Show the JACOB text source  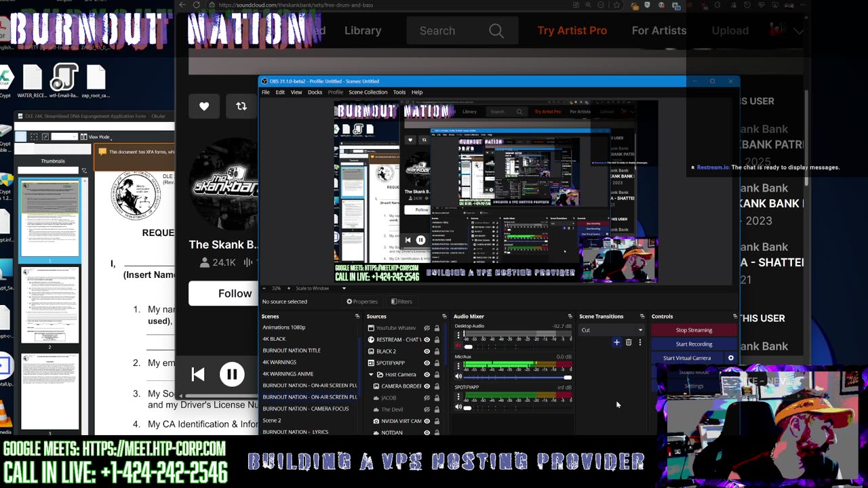coord(427,398)
